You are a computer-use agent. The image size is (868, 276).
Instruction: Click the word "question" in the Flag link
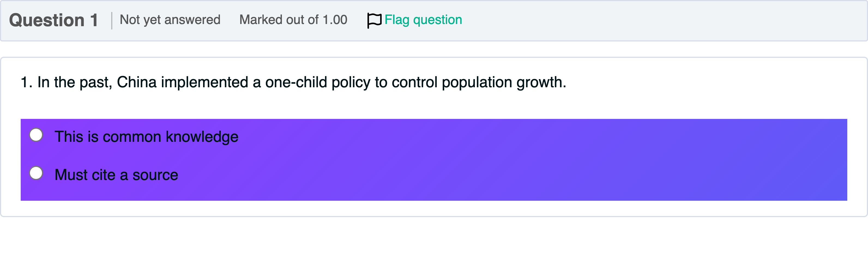pos(437,20)
